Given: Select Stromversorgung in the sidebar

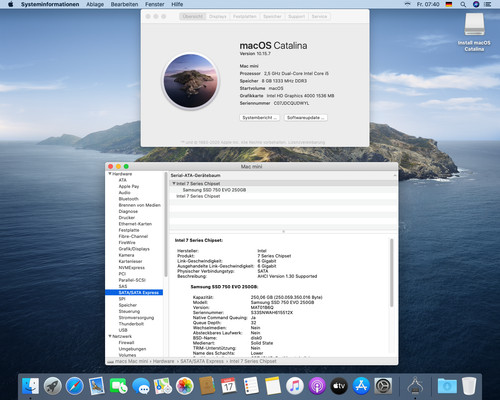Looking at the screenshot, I should (x=136, y=317).
